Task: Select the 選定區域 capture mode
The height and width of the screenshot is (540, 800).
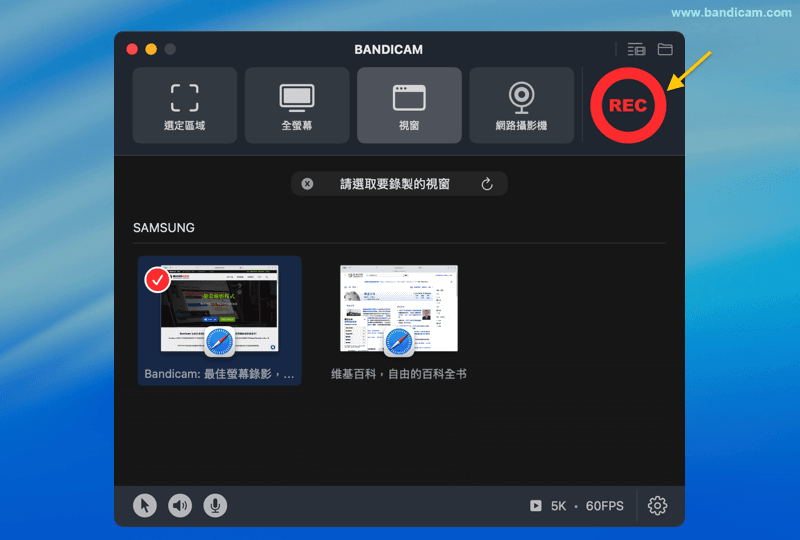Action: [184, 105]
